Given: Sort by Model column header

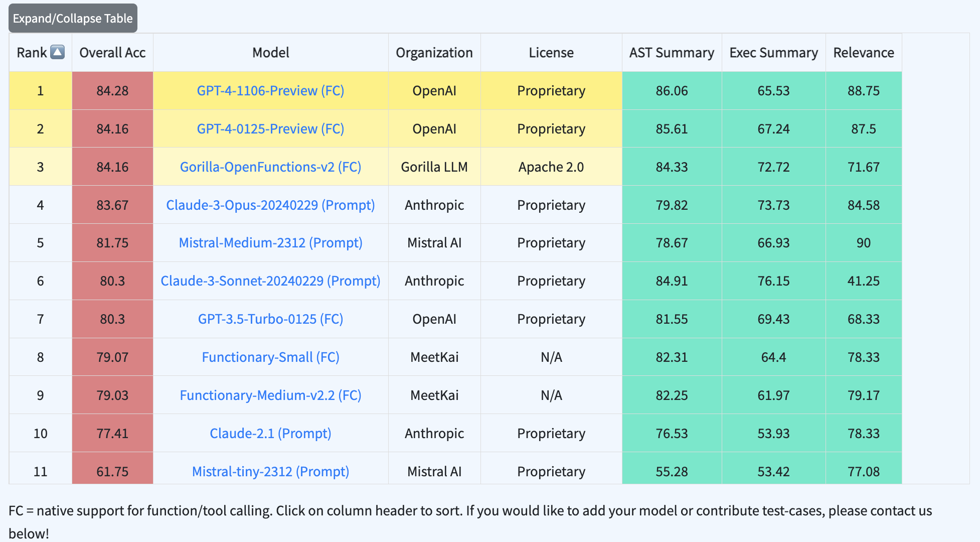Looking at the screenshot, I should coord(271,53).
